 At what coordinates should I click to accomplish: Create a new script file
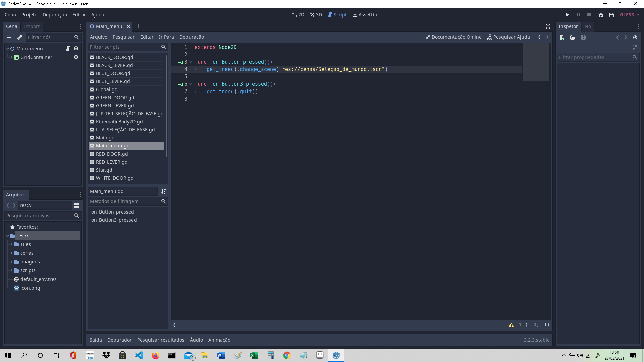tap(561, 37)
